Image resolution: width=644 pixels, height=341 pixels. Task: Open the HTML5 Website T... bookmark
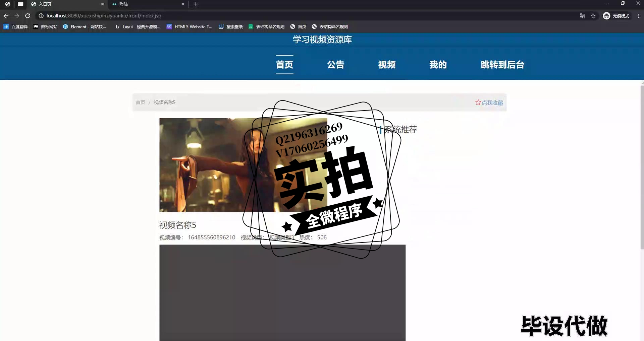click(x=190, y=26)
